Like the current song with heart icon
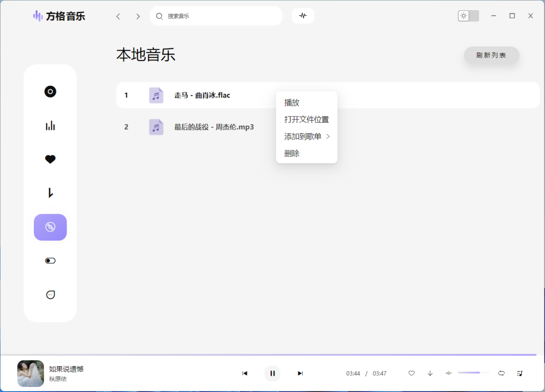 (411, 373)
